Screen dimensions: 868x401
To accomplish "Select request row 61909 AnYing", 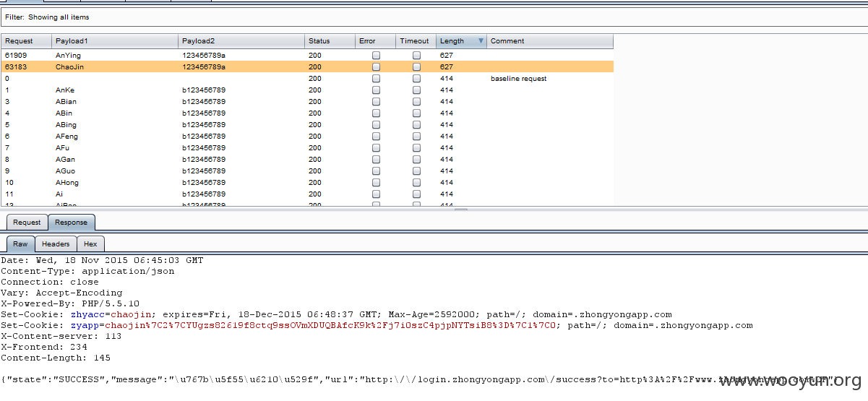I will (307, 56).
